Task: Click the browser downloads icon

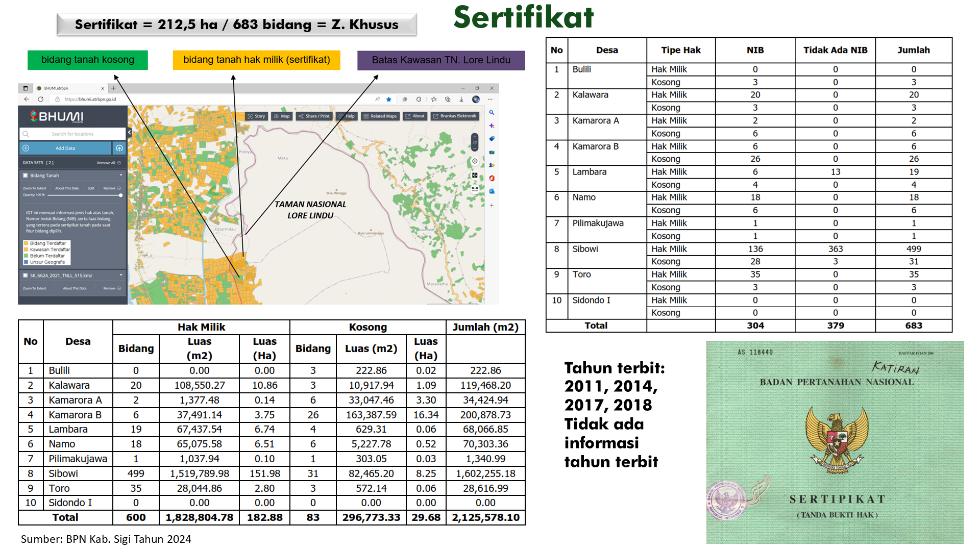Action: point(461,99)
